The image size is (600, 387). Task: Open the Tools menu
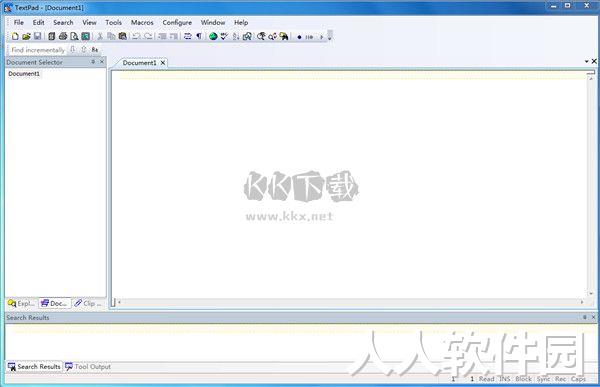(114, 23)
